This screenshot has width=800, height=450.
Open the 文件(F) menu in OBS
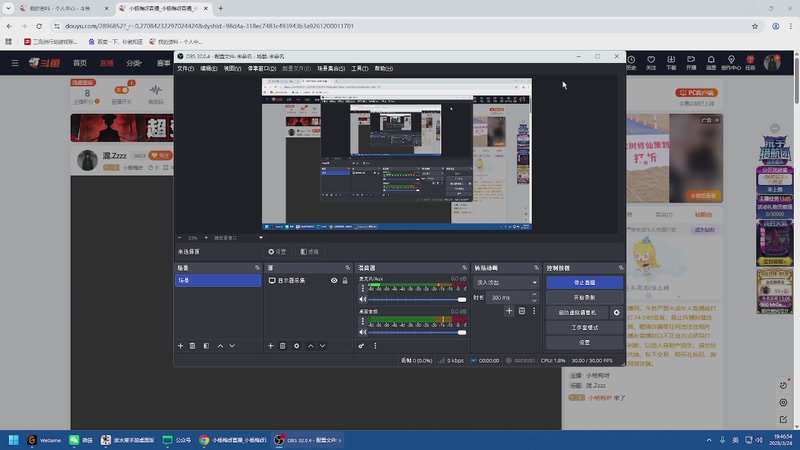(x=185, y=68)
